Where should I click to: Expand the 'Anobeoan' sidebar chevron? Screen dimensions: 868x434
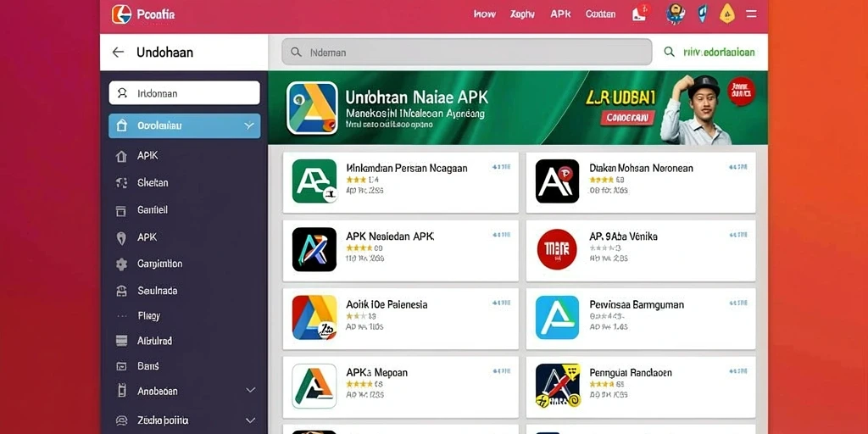pyautogui.click(x=250, y=391)
